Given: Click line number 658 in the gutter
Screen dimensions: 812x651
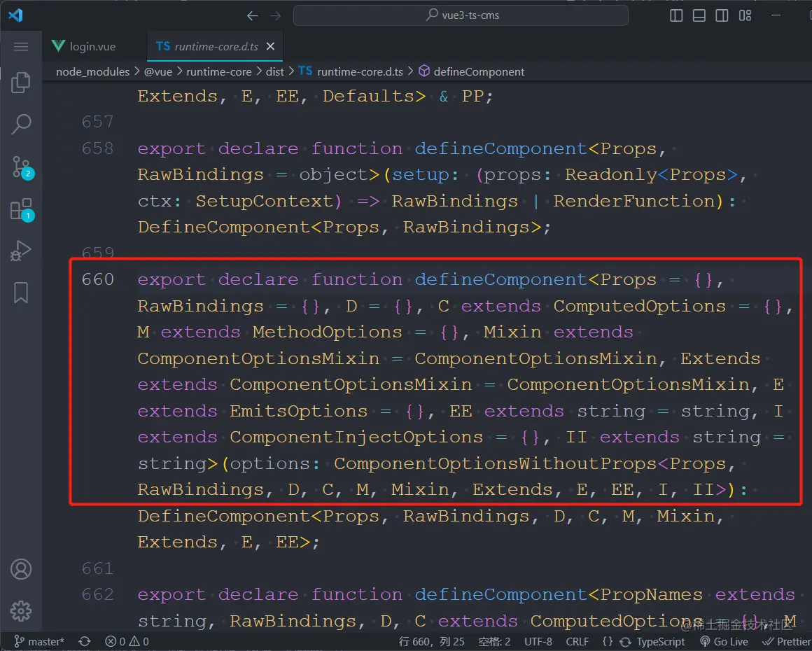Looking at the screenshot, I should click(98, 148).
